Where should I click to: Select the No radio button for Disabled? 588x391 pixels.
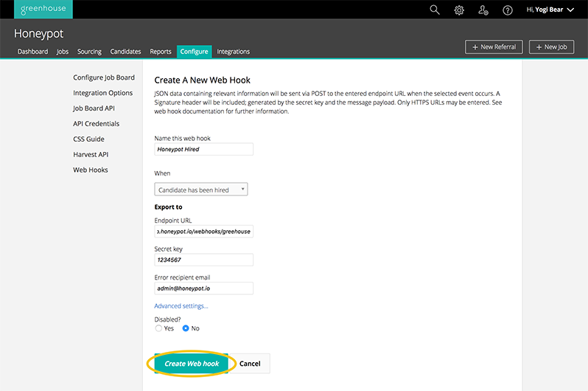point(186,328)
